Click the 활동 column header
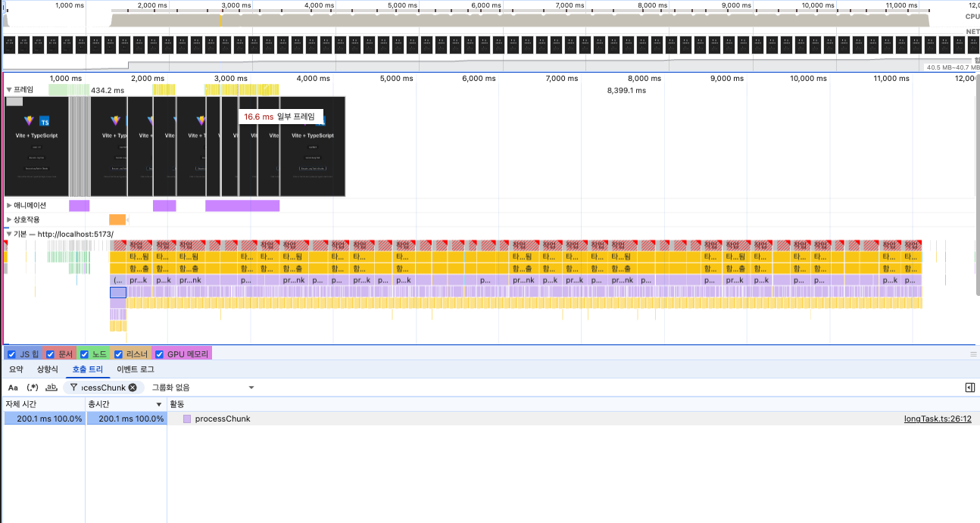 tap(573, 404)
